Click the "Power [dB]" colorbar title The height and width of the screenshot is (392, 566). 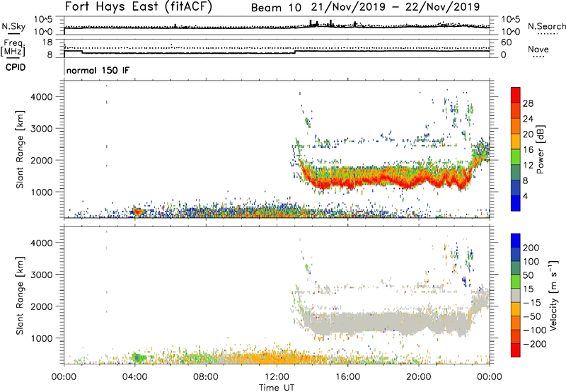point(541,149)
